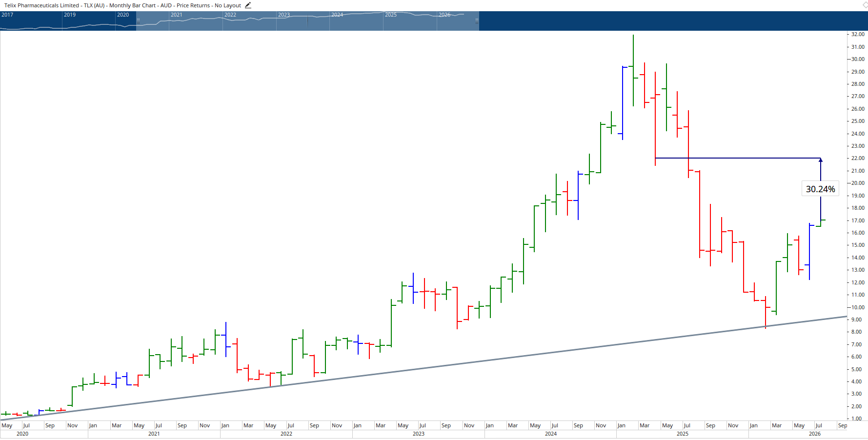Select the grey rising trendline
This screenshot has width=868, height=440.
coord(424,368)
